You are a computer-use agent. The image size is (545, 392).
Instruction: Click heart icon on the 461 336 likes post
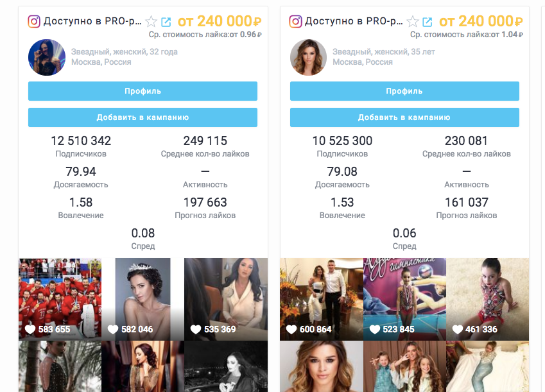click(x=458, y=329)
